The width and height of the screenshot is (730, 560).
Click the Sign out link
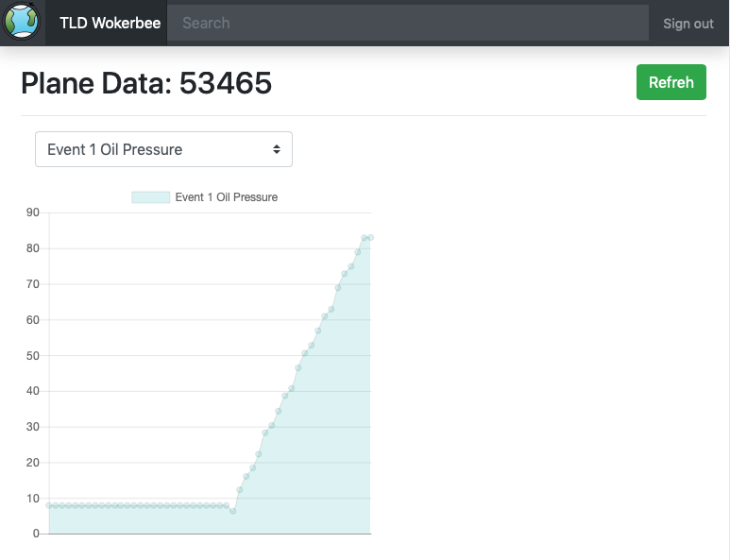click(x=688, y=24)
